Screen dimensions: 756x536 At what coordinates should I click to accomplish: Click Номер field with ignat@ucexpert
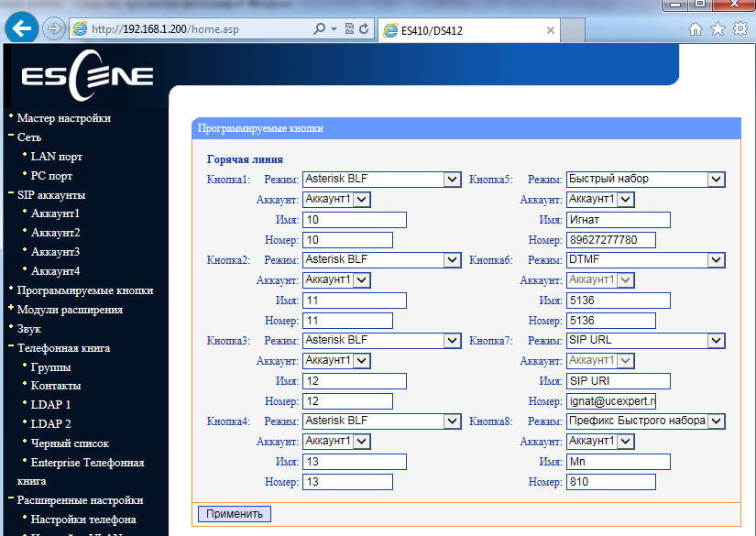(611, 401)
